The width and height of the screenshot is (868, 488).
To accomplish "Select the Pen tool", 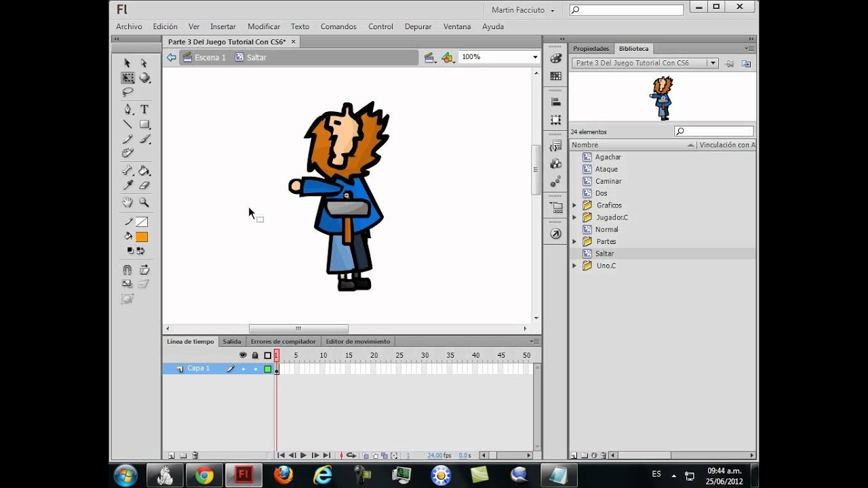I will [x=127, y=109].
